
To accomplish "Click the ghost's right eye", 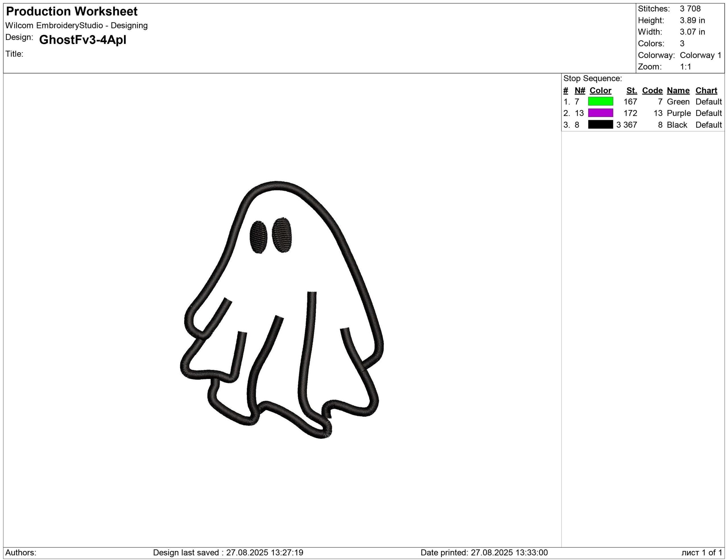I will [x=282, y=235].
